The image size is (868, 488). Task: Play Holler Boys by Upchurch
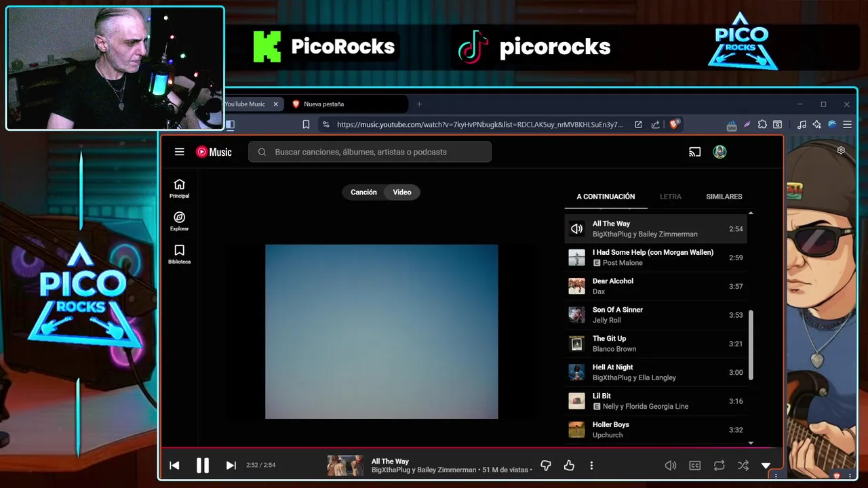(x=655, y=430)
